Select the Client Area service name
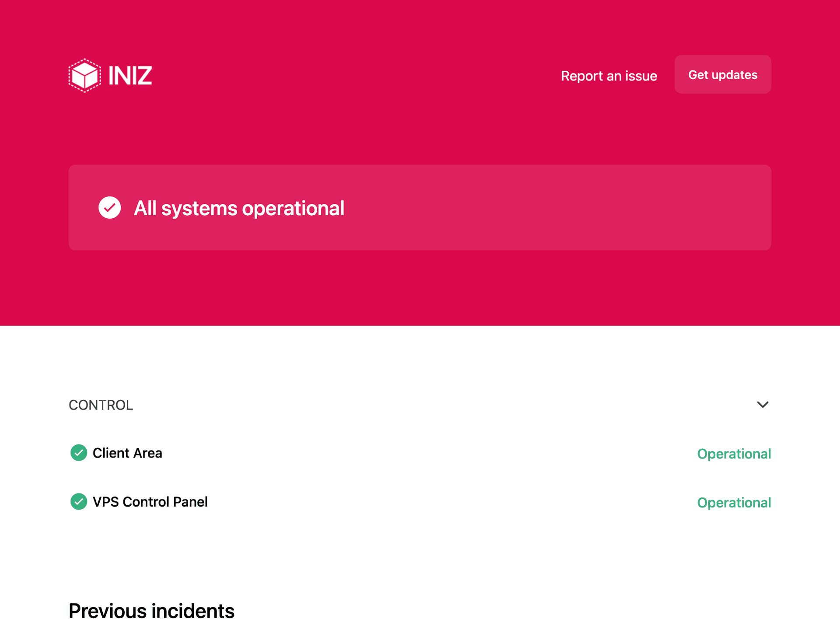The width and height of the screenshot is (840, 619). tap(127, 453)
